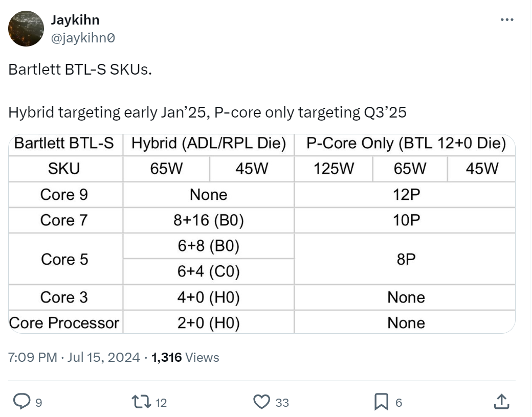This screenshot has height=417, width=532.
Task: Open the 7:09 PM · Jul 15, 2024 timestamp
Action: [x=74, y=357]
